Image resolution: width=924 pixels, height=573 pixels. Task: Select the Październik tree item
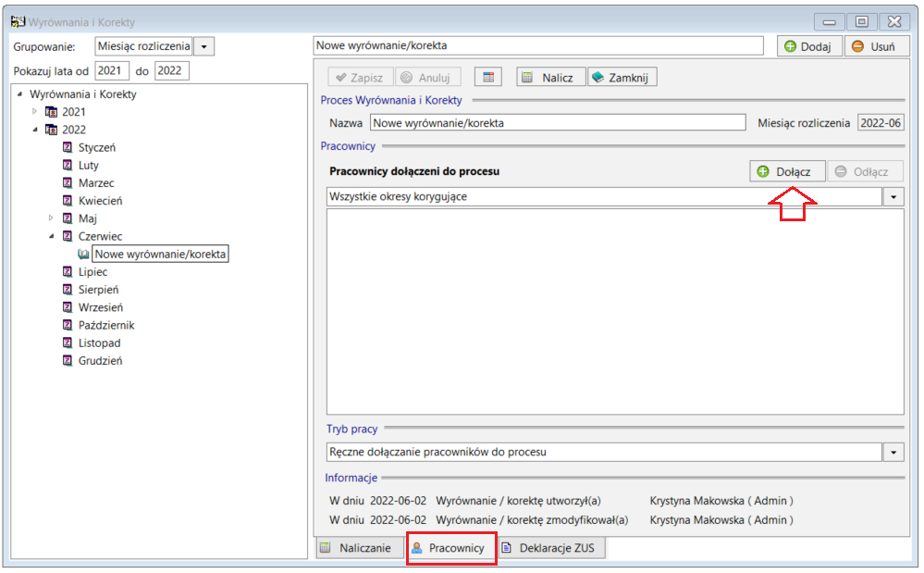106,325
